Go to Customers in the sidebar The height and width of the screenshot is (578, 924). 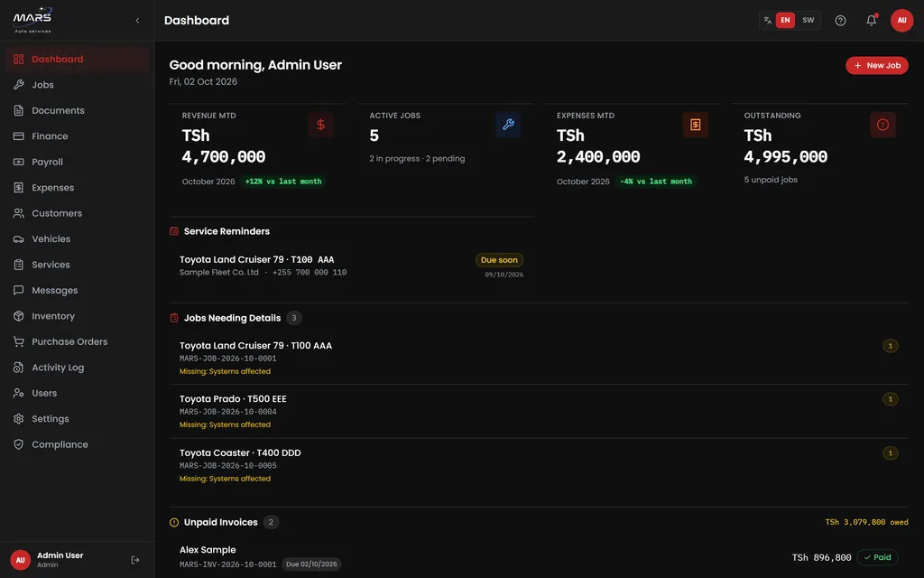78,213
